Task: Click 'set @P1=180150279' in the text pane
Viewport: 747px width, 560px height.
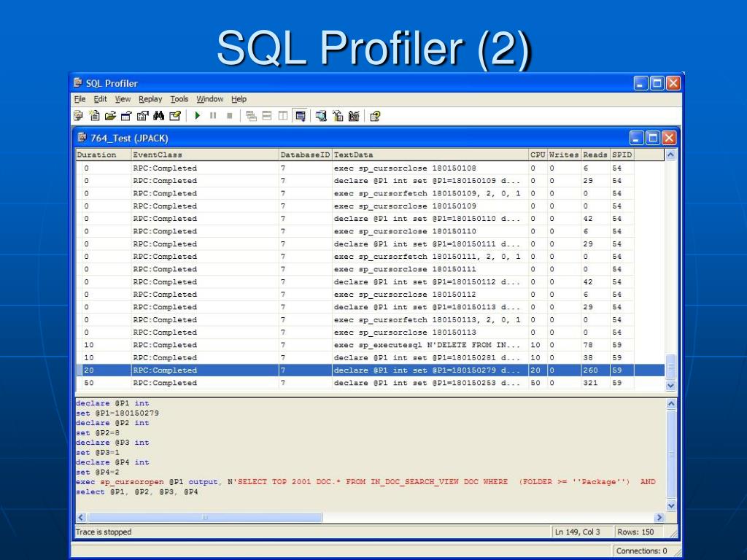Action: [x=117, y=413]
